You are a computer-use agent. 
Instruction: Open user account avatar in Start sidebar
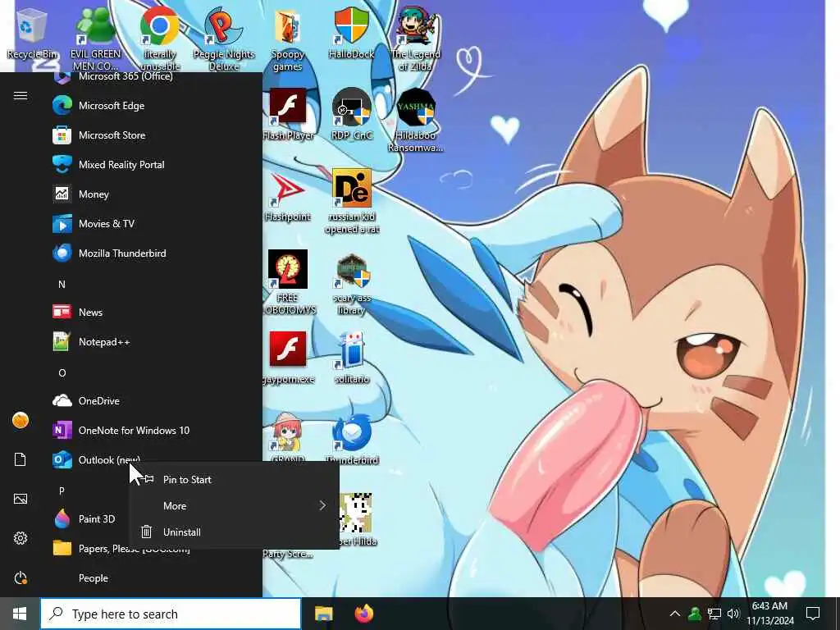(21, 421)
